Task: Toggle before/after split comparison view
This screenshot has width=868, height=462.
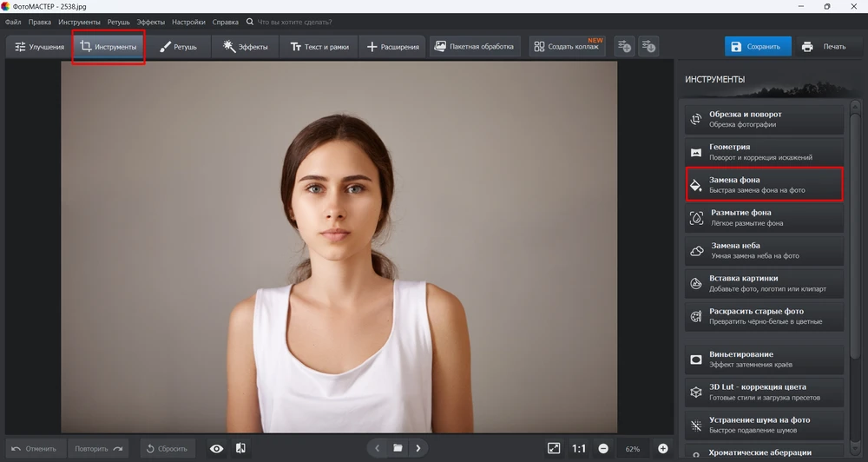Action: (x=240, y=448)
